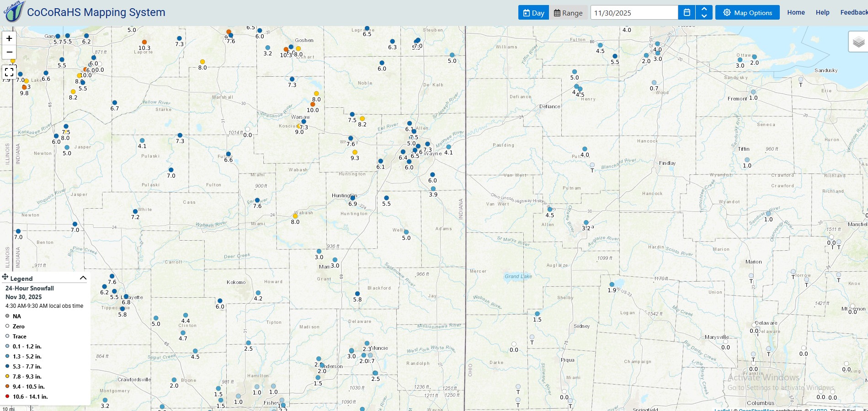
Task: Step the date forward with up arrow
Action: (704, 9)
